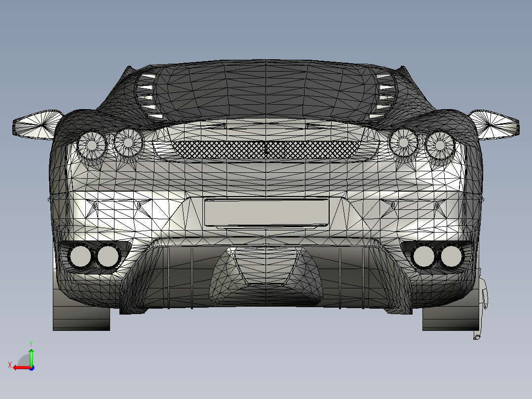
Task: Select the inner right circular taillight
Action: coord(403,142)
